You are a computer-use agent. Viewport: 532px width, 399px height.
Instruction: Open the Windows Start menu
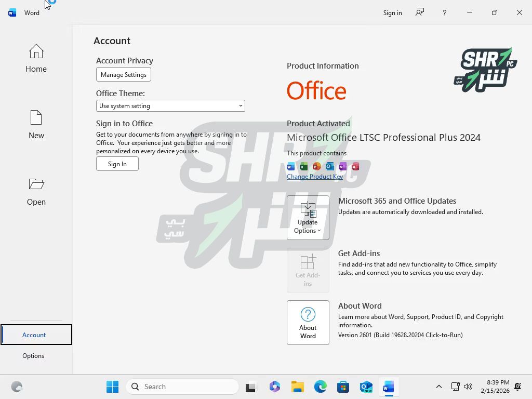112,387
